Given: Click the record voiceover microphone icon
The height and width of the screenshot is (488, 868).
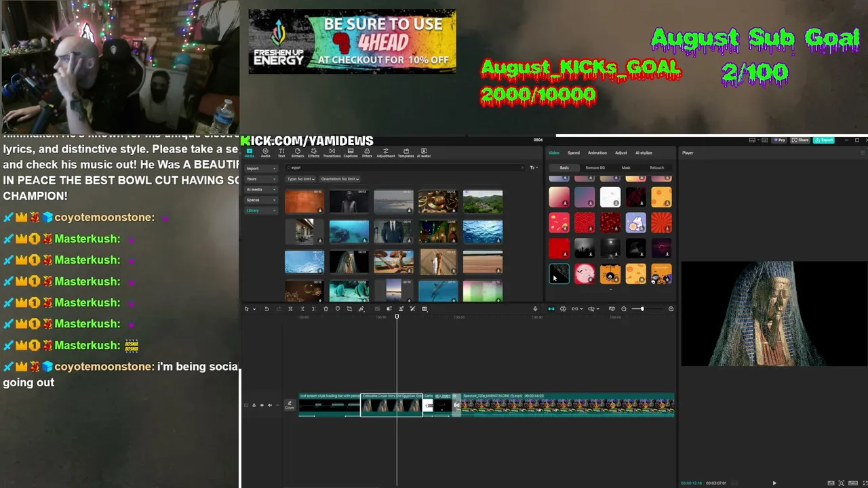Looking at the screenshot, I should (535, 309).
